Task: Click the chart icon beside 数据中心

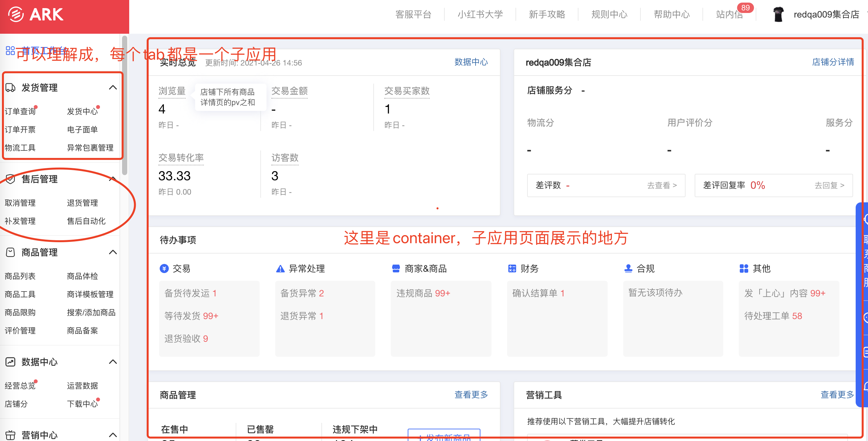Action: click(10, 362)
